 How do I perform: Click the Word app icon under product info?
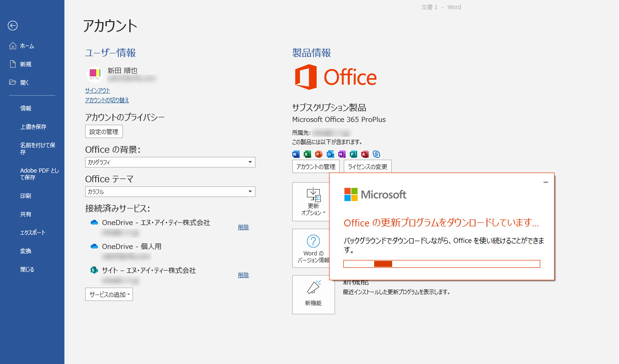(296, 154)
